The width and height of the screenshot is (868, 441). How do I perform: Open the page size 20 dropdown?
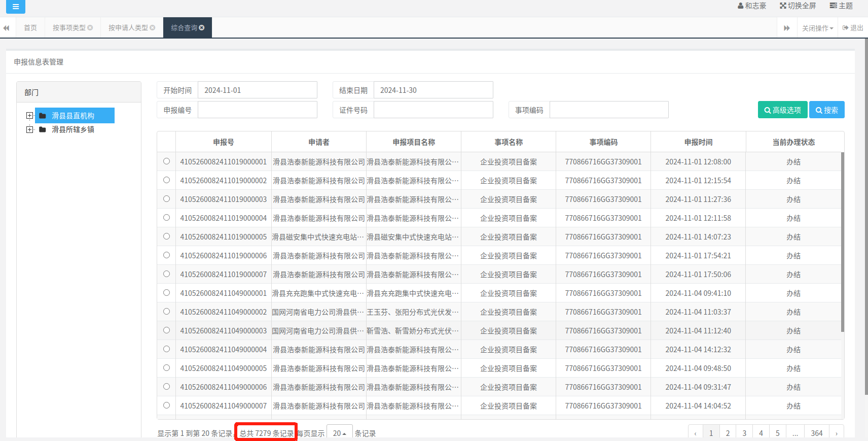click(339, 433)
